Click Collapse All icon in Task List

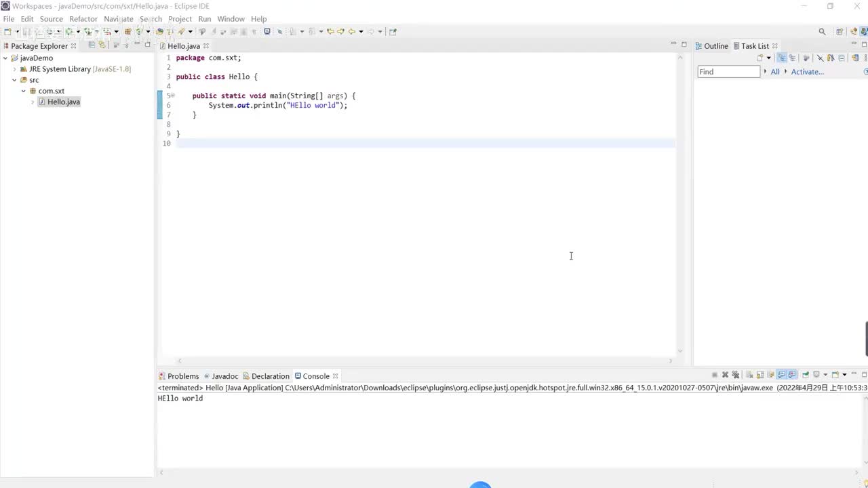click(x=841, y=58)
